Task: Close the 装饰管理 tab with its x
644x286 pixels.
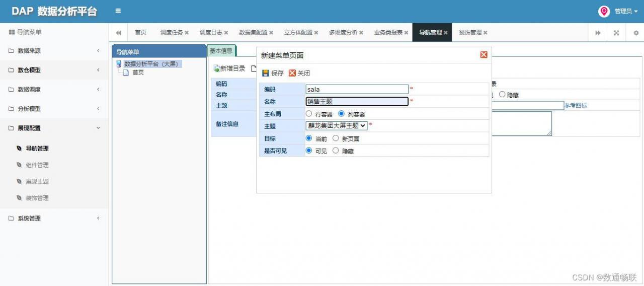Action: [486, 33]
